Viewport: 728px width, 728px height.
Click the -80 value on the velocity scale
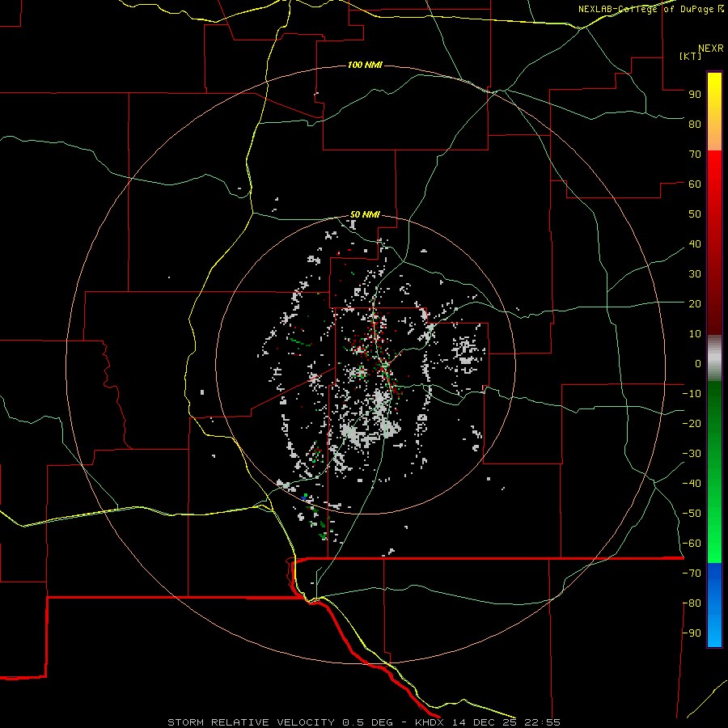tap(692, 603)
